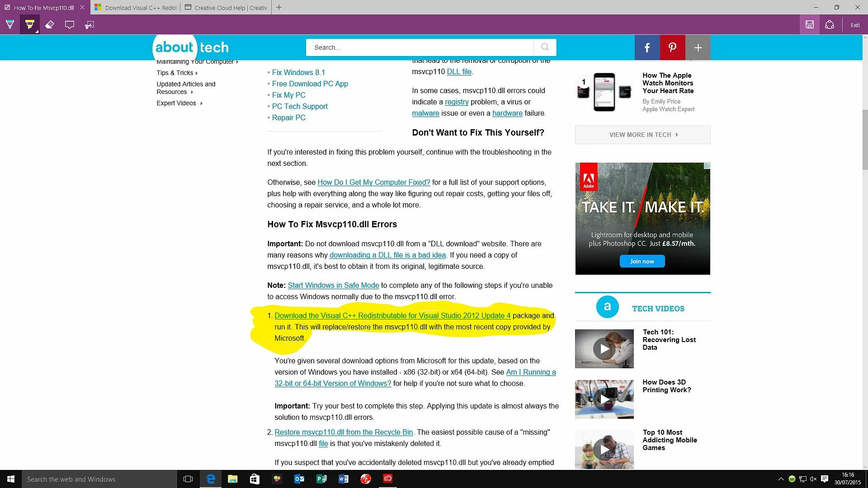Image resolution: width=868 pixels, height=488 pixels.
Task: Click the site search input field
Action: (419, 47)
